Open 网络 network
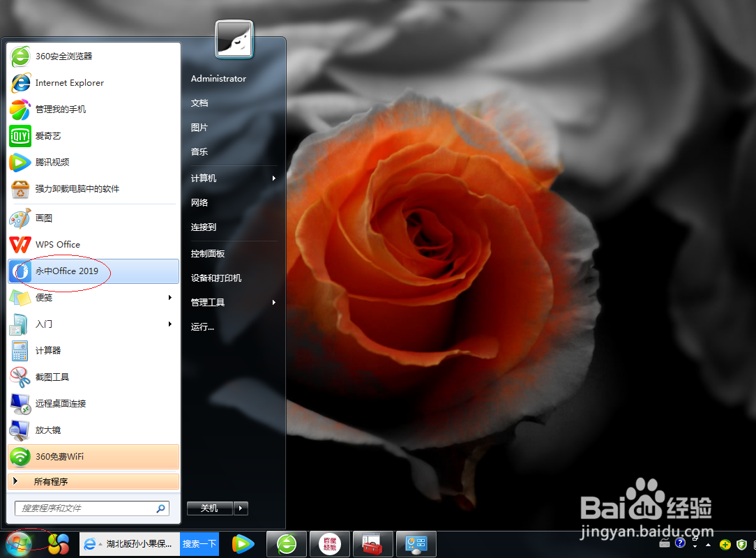The width and height of the screenshot is (756, 558). [x=199, y=203]
